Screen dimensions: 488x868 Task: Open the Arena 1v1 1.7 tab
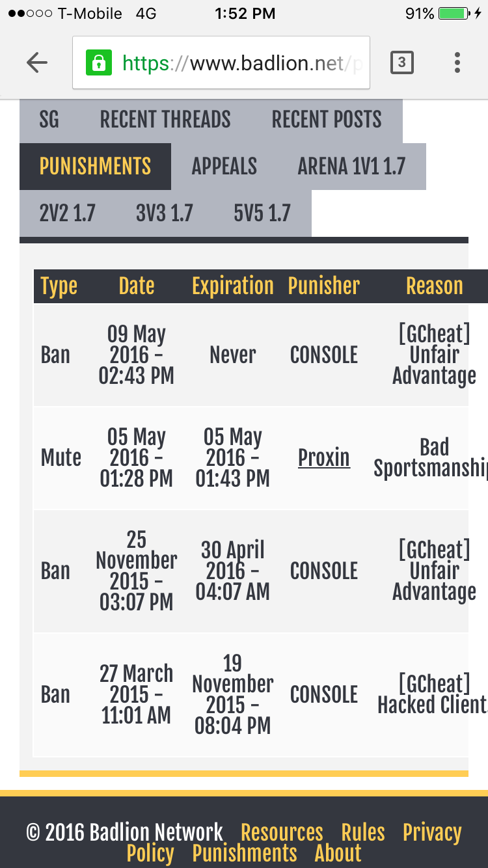[x=351, y=167]
